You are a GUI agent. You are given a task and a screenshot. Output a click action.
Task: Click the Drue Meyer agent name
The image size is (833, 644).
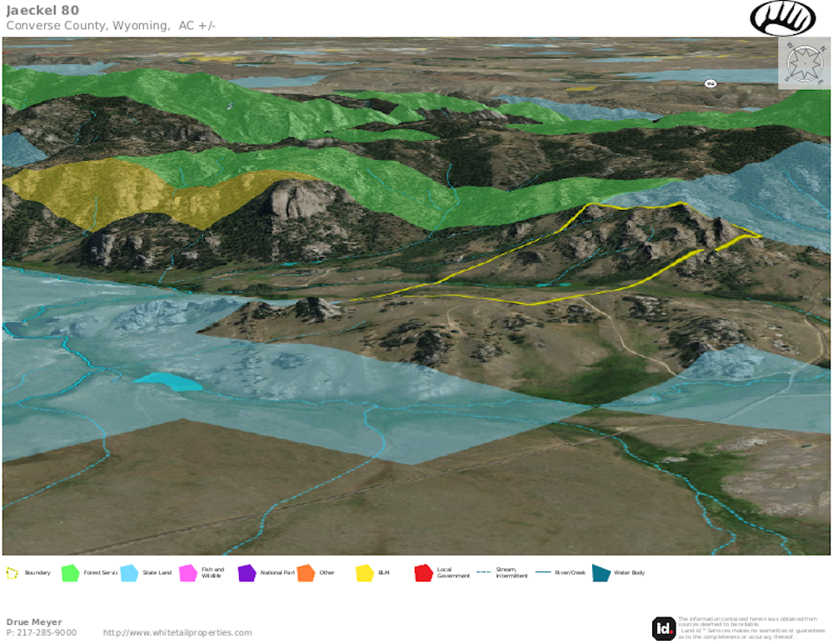point(34,622)
